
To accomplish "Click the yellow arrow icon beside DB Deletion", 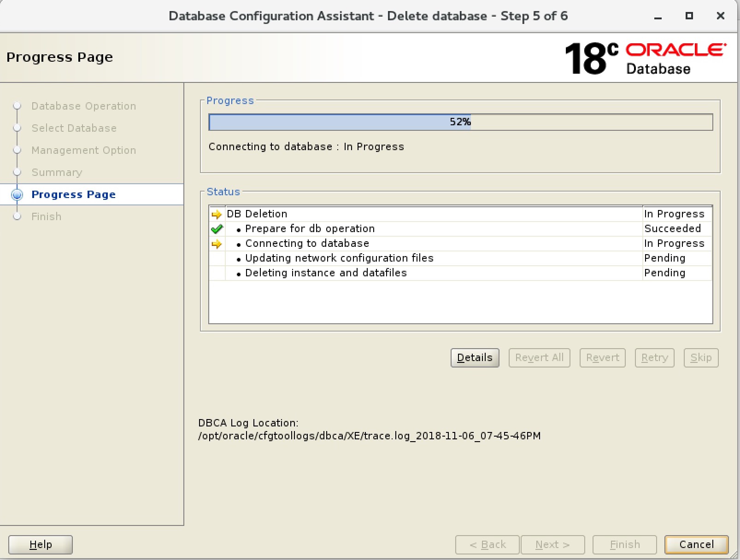I will (x=217, y=214).
